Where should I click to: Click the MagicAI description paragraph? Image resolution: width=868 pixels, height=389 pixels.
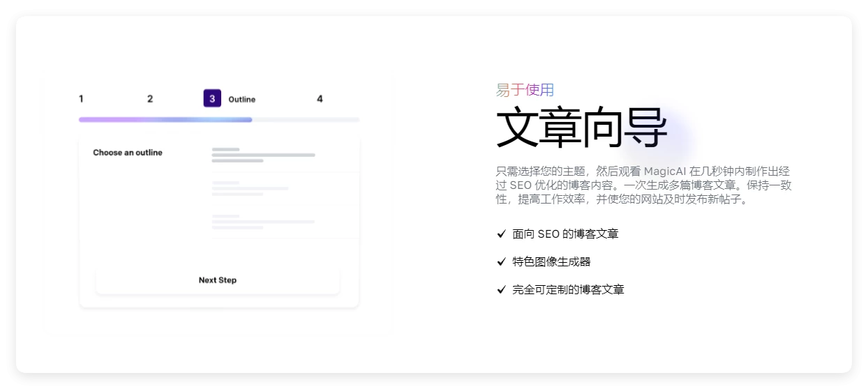[643, 185]
